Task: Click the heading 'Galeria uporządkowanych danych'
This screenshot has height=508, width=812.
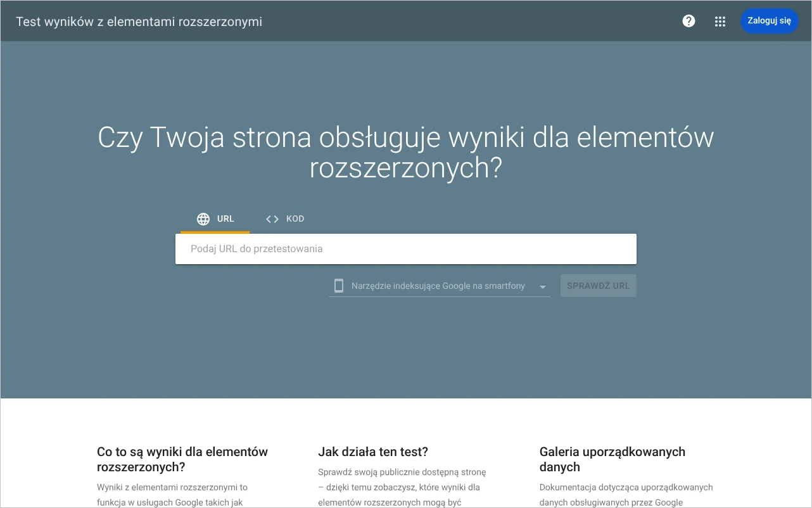Action: [612, 459]
